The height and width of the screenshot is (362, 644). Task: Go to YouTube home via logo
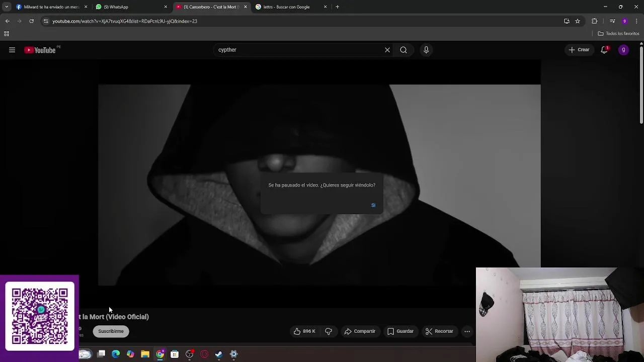(x=40, y=50)
